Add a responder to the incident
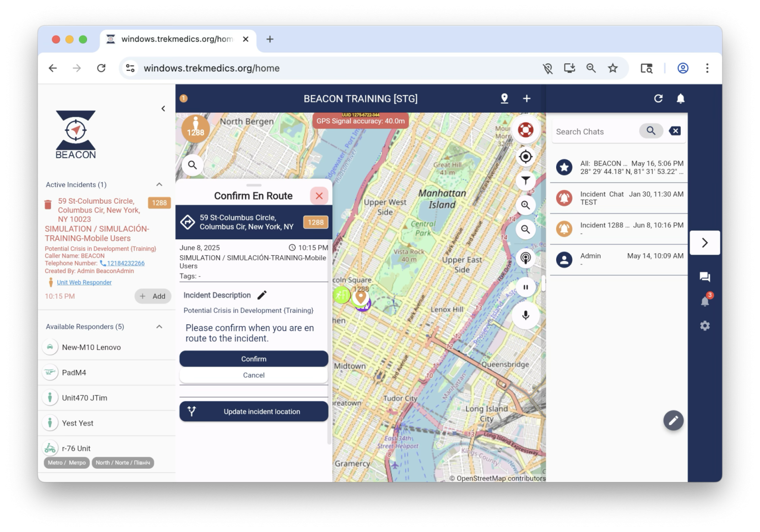The image size is (760, 532). (x=153, y=296)
